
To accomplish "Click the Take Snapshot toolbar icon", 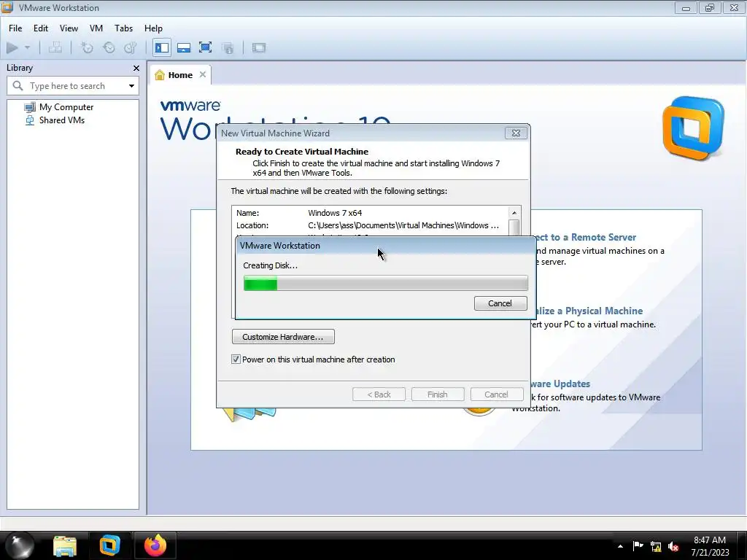I will (87, 47).
